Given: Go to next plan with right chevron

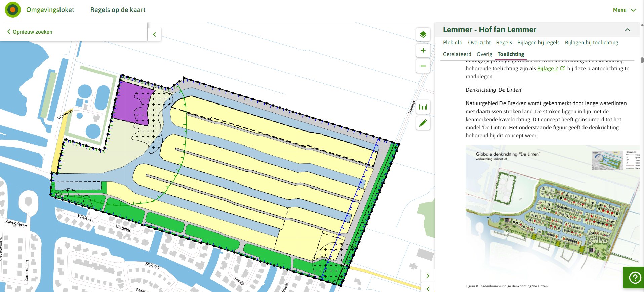Looking at the screenshot, I should 428,276.
